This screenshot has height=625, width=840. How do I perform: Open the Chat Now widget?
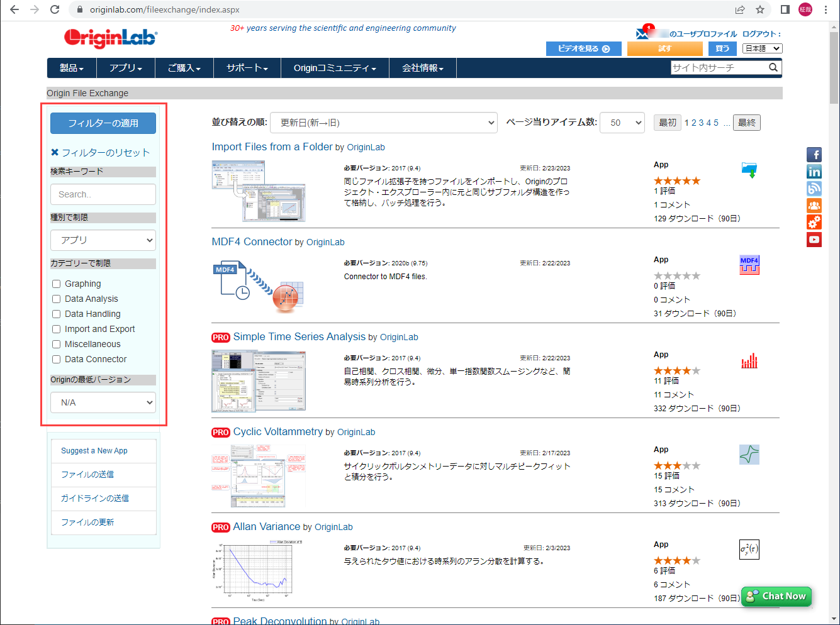776,596
